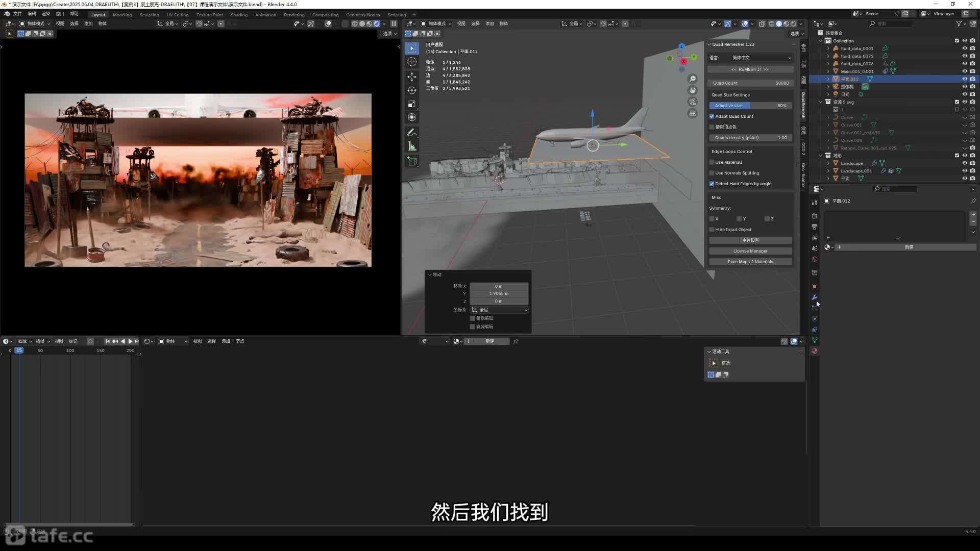980x551 pixels.
Task: Open the right viewport 物体模式 mode dropdown
Action: [x=436, y=23]
